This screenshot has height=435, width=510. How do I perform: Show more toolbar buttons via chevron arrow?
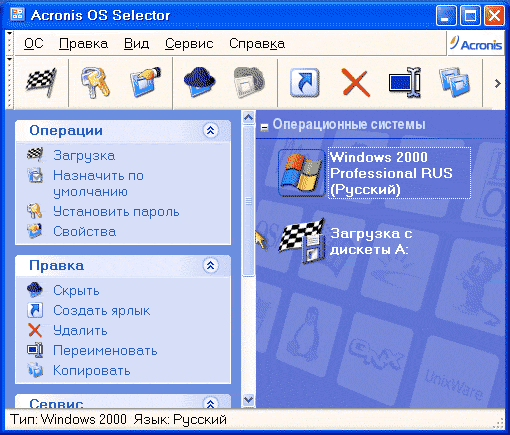tap(498, 83)
